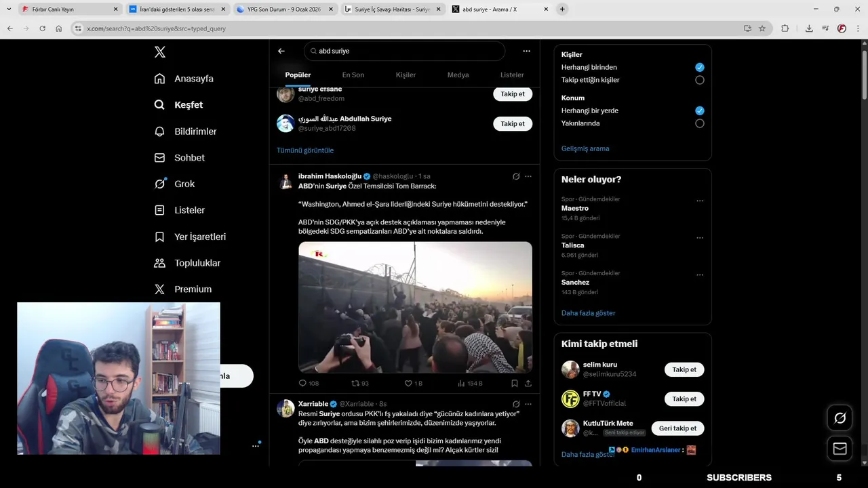868x488 pixels.
Task: Open browser extensions puzzle icon
Action: pos(785,28)
